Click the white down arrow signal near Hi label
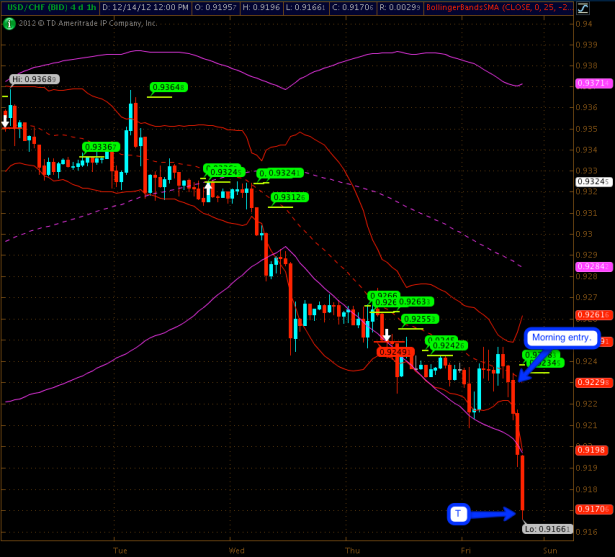 (x=5, y=121)
